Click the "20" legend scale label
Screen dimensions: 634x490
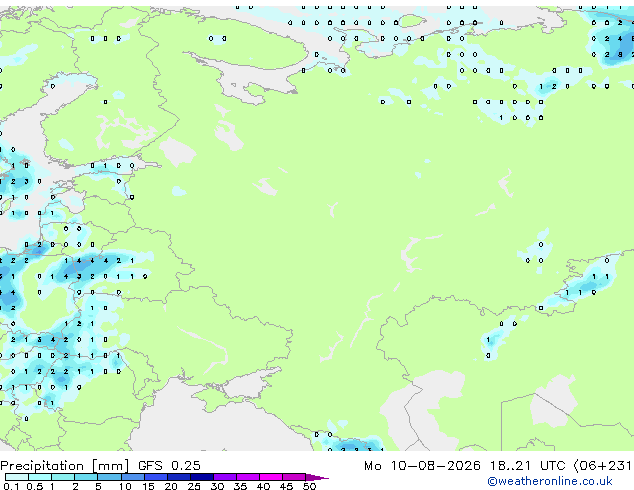tap(171, 486)
